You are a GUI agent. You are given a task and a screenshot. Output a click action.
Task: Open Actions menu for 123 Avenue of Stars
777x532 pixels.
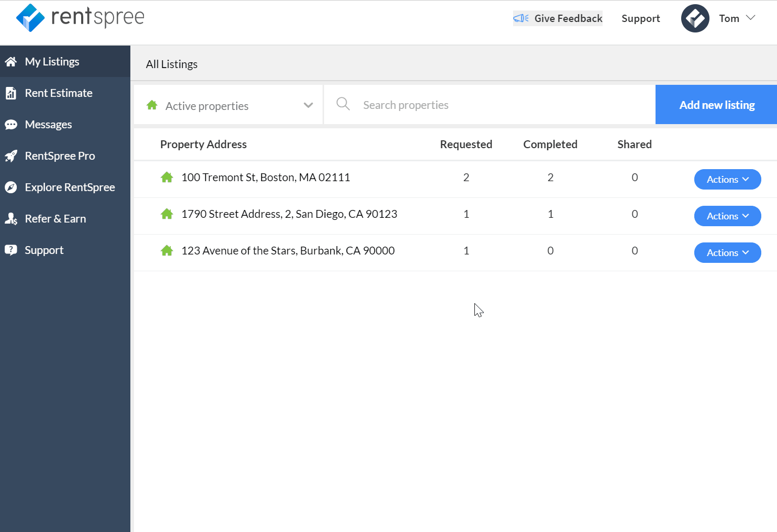point(727,252)
